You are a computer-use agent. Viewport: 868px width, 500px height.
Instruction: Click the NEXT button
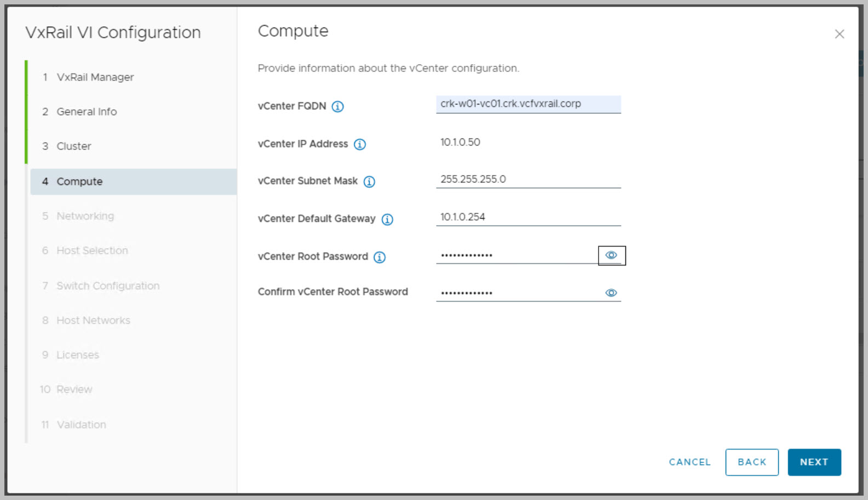click(x=814, y=462)
